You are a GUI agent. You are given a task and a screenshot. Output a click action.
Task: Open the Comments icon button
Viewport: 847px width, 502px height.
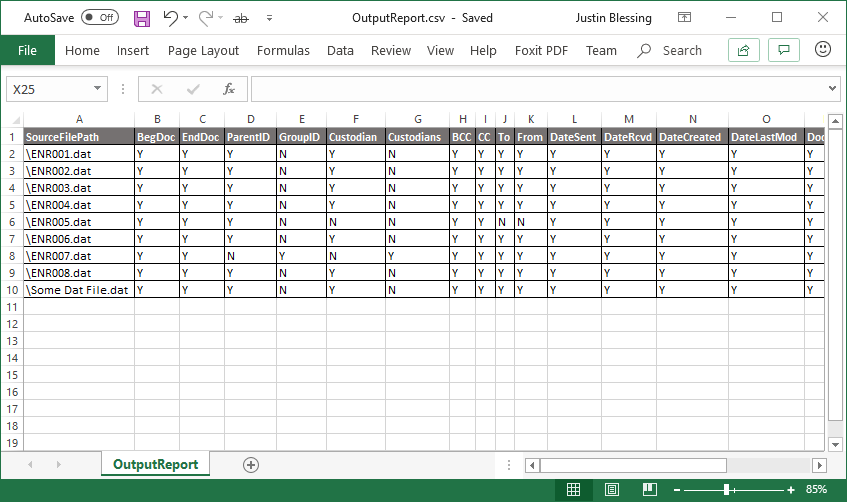tap(785, 50)
